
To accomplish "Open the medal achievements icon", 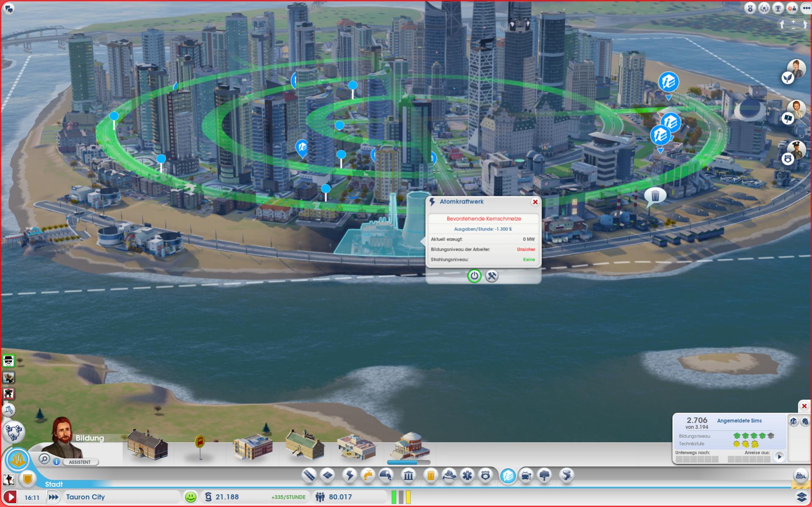I will (x=750, y=8).
